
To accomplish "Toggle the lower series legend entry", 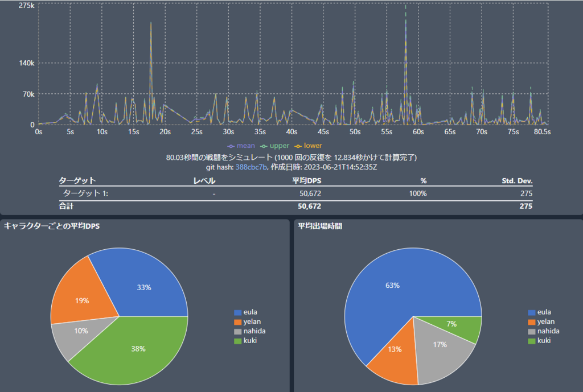I will [x=308, y=146].
